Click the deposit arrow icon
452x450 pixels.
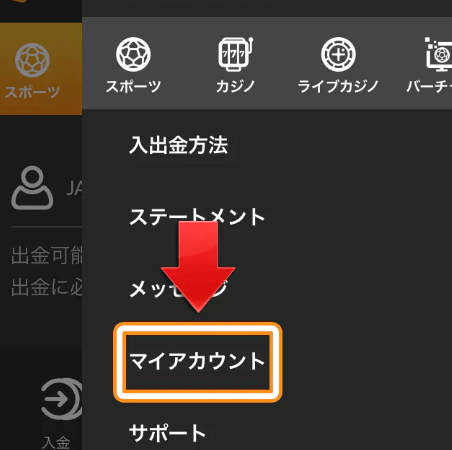pyautogui.click(x=62, y=399)
